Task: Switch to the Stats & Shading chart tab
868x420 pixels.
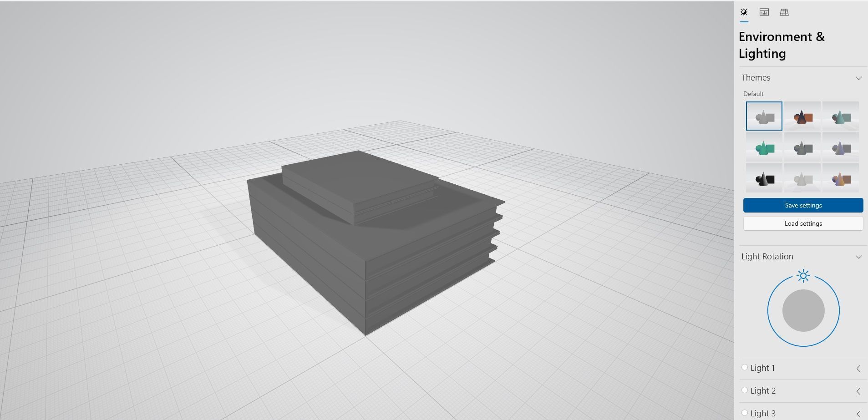Action: pos(764,12)
